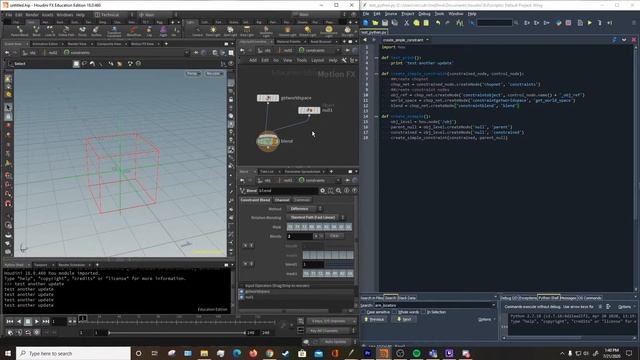The height and width of the screenshot is (360, 640).
Task: Open the Render menu in Houdini
Action: [x=32, y=15]
